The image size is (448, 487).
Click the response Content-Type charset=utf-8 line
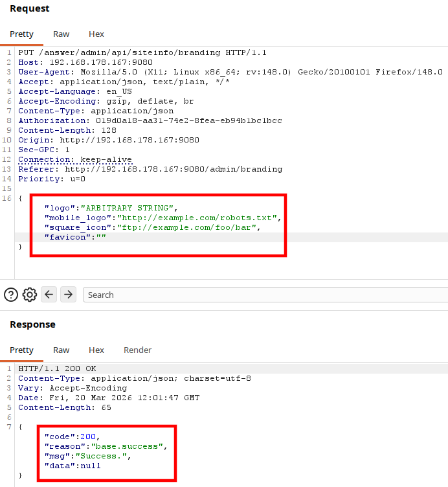tap(135, 378)
